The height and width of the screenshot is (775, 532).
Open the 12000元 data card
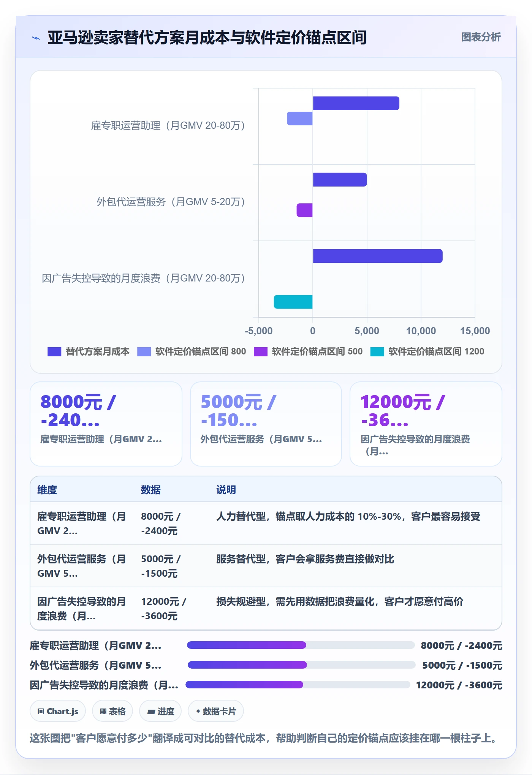426,424
